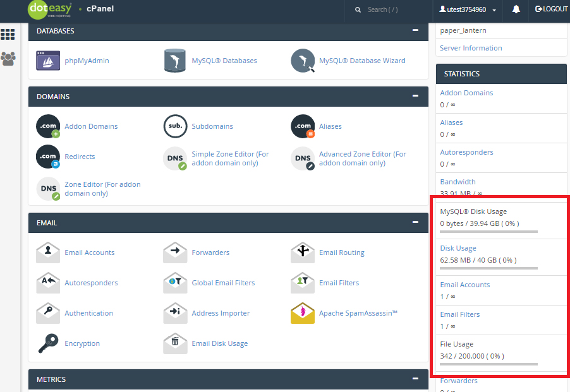Open the Apache SpamAssassin text link
The image size is (570, 392).
click(x=358, y=313)
